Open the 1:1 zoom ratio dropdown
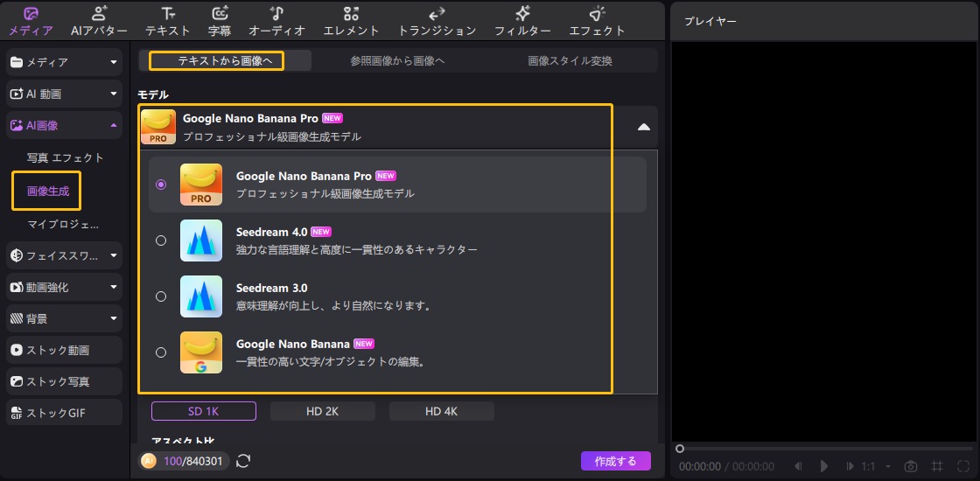This screenshot has width=980, height=481. click(876, 466)
